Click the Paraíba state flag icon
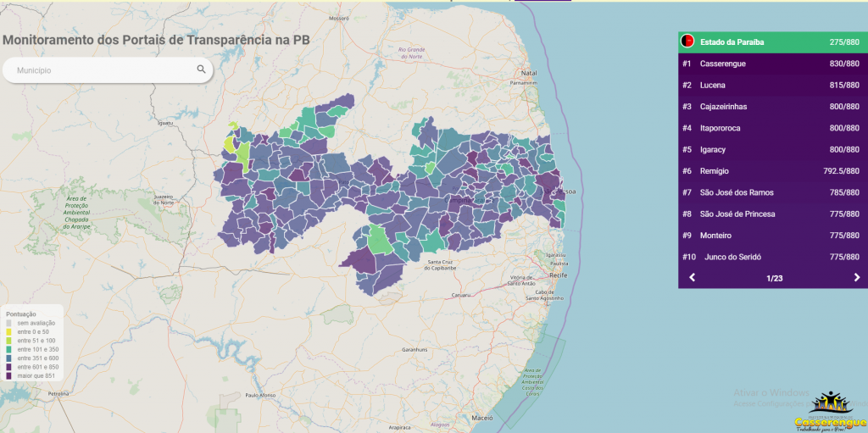868x433 pixels. [x=687, y=42]
